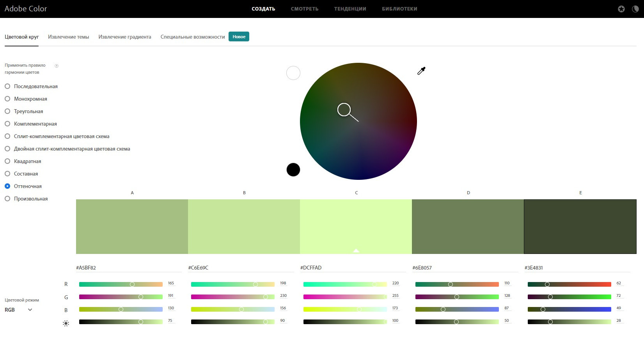Click the brightness slider for color E
This screenshot has width=644, height=346.
(569, 322)
